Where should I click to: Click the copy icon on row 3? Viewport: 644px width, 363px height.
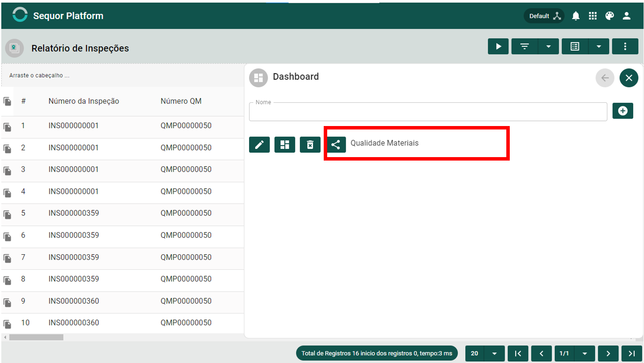coord(7,170)
